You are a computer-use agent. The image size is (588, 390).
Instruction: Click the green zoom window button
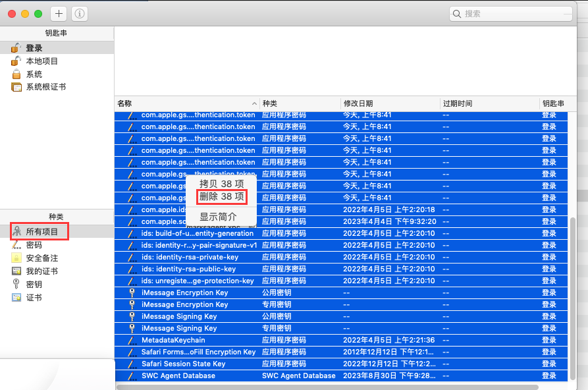click(38, 14)
